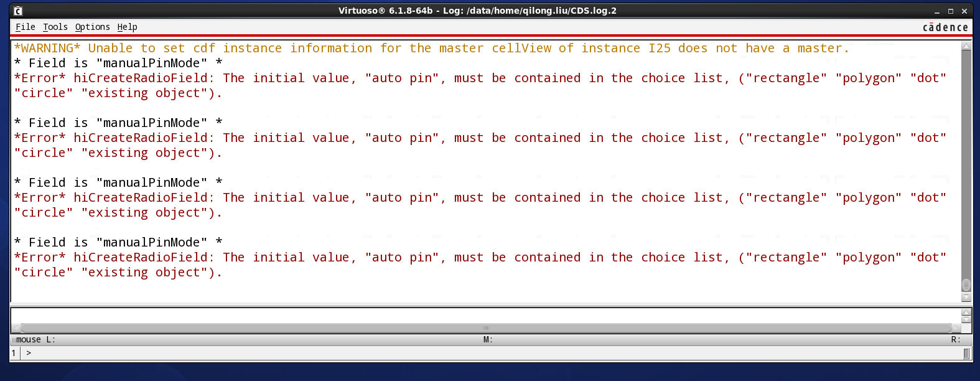Click the 'mouse L:' status label
This screenshot has width=980, height=381.
point(35,339)
